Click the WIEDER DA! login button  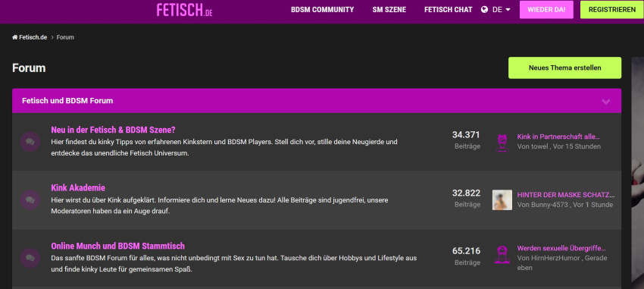pyautogui.click(x=546, y=9)
